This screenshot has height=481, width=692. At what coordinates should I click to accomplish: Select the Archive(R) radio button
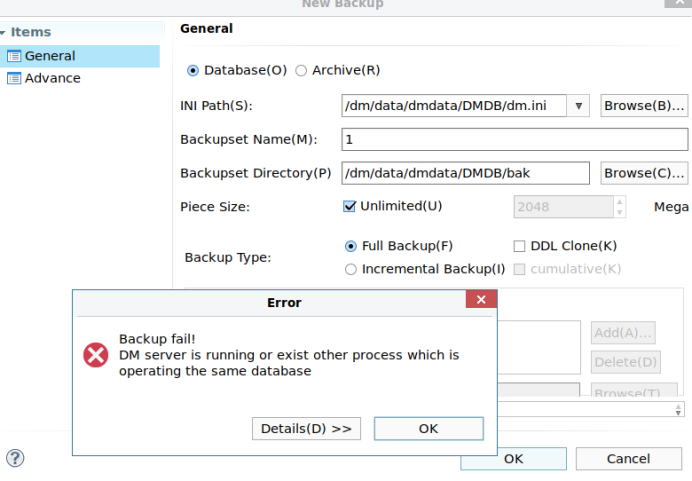(301, 71)
